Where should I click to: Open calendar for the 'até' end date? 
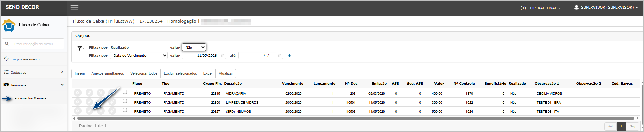[280, 56]
